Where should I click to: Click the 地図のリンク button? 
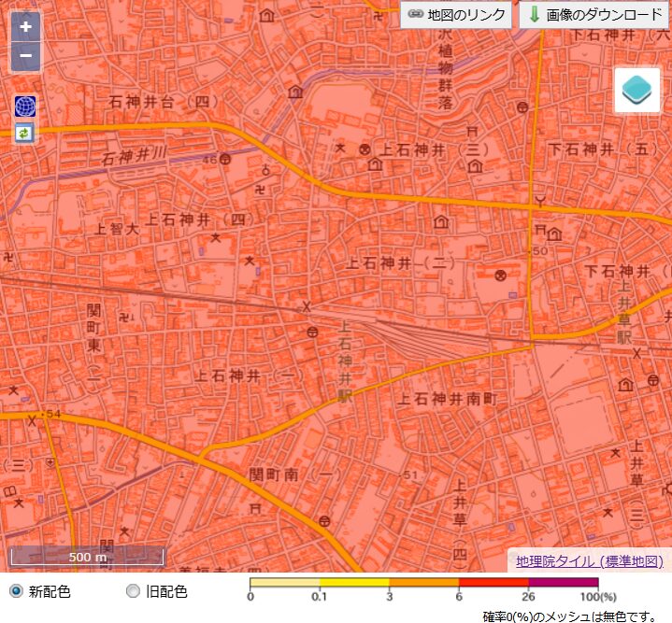coord(456,15)
